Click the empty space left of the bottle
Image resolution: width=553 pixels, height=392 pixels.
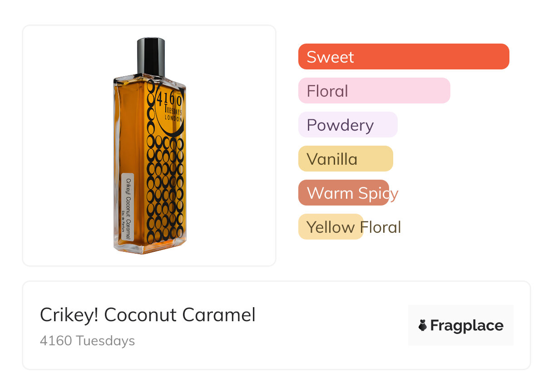(68, 145)
